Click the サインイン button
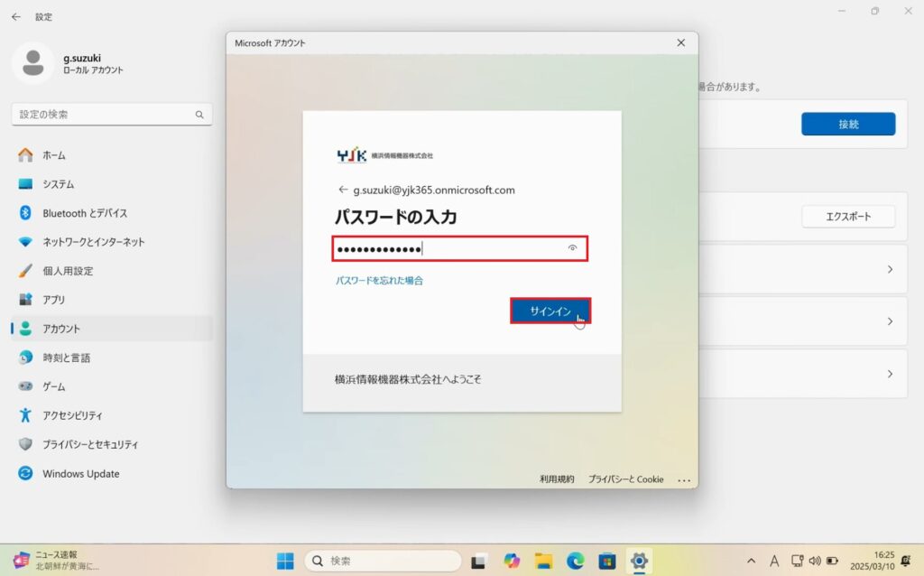The height and width of the screenshot is (576, 924). (550, 311)
